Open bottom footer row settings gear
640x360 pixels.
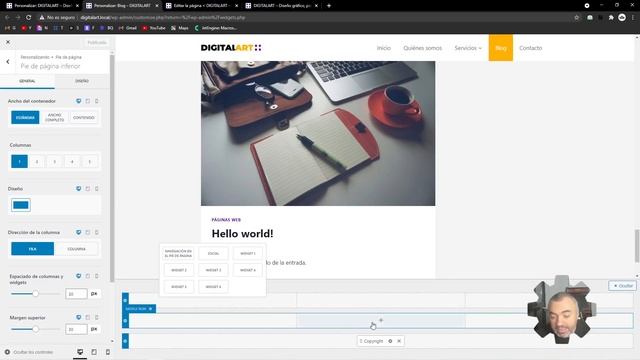pos(125,341)
